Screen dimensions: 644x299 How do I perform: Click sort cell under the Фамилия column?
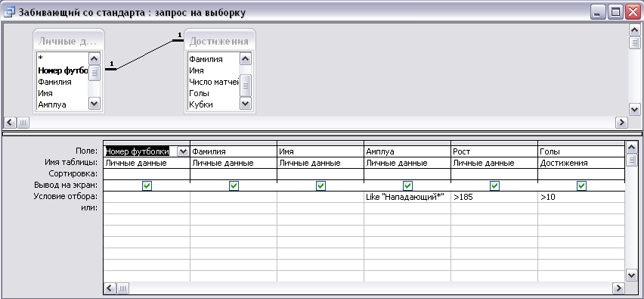point(234,174)
